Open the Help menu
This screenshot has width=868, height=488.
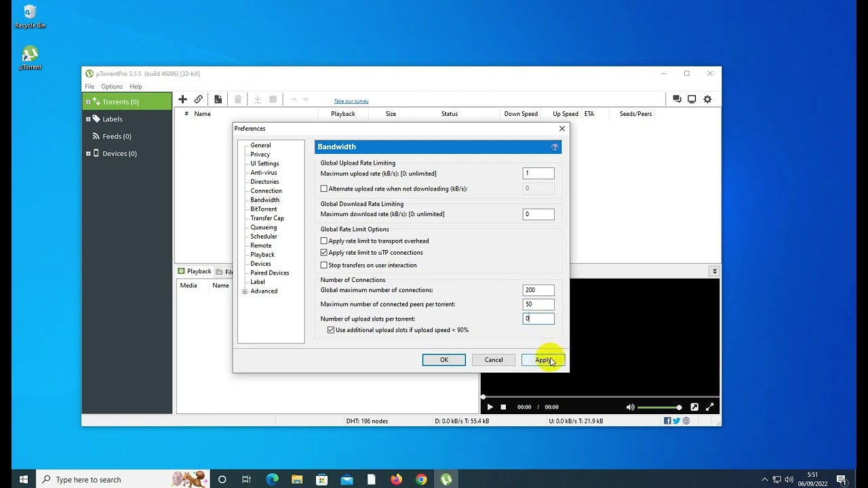point(136,87)
